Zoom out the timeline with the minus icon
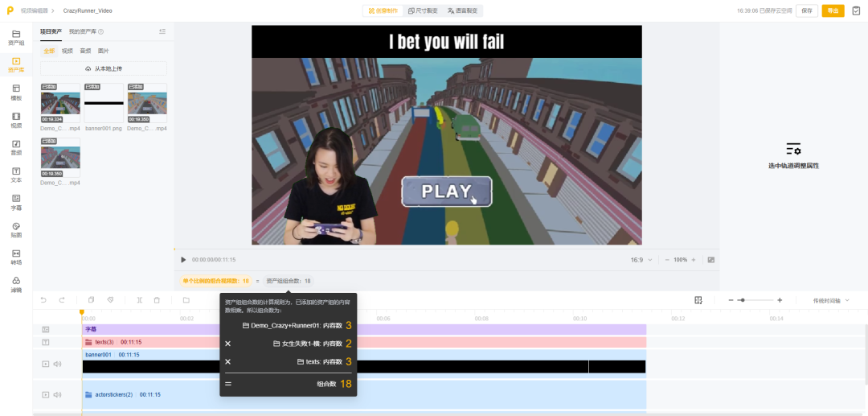The image size is (868, 416). click(x=731, y=300)
